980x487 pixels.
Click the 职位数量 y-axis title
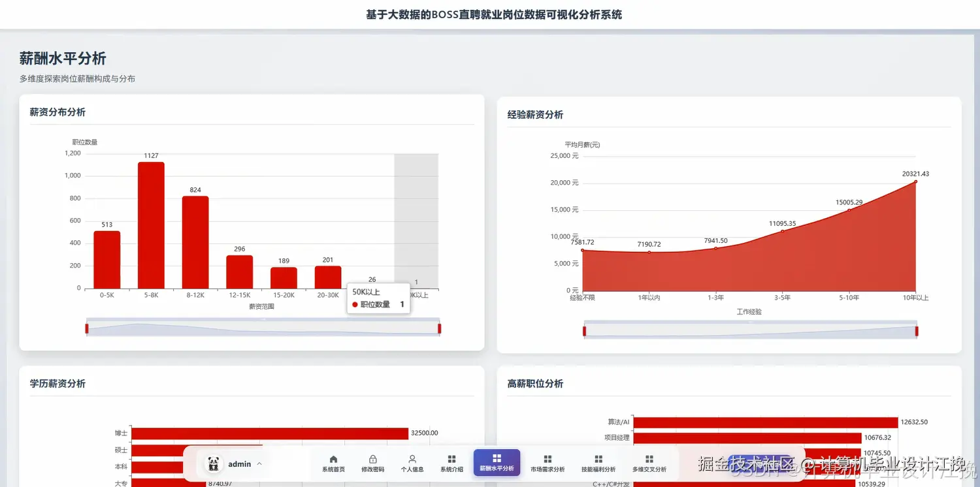pyautogui.click(x=85, y=142)
